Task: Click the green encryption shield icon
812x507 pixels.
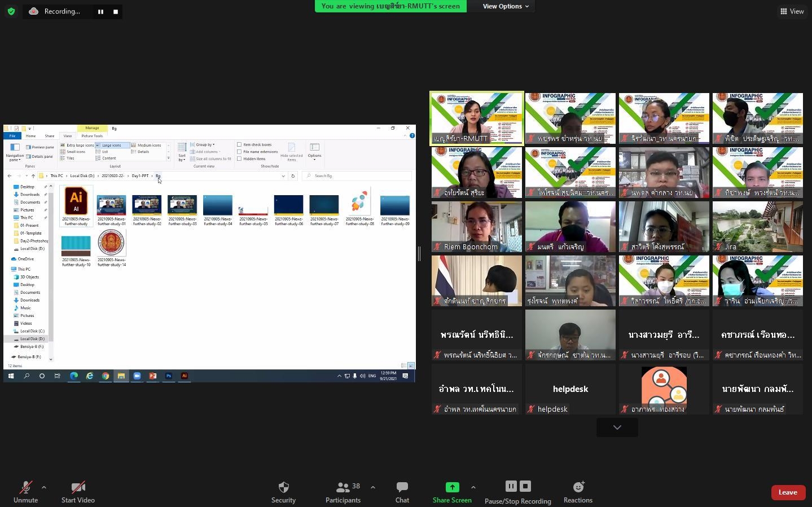Action: point(11,11)
